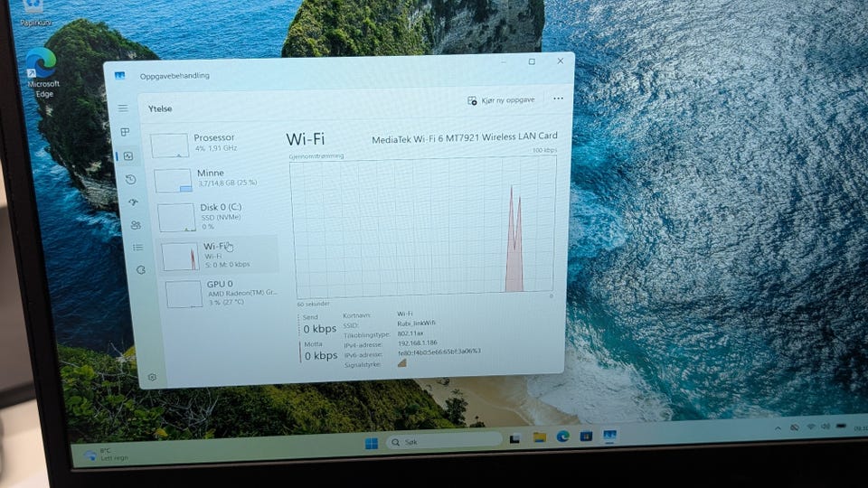Open the App history sidebar icon
This screenshot has width=868, height=488.
point(130,179)
